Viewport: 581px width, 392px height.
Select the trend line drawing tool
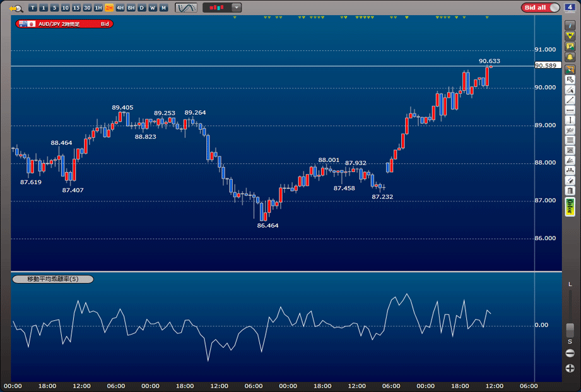(570, 100)
